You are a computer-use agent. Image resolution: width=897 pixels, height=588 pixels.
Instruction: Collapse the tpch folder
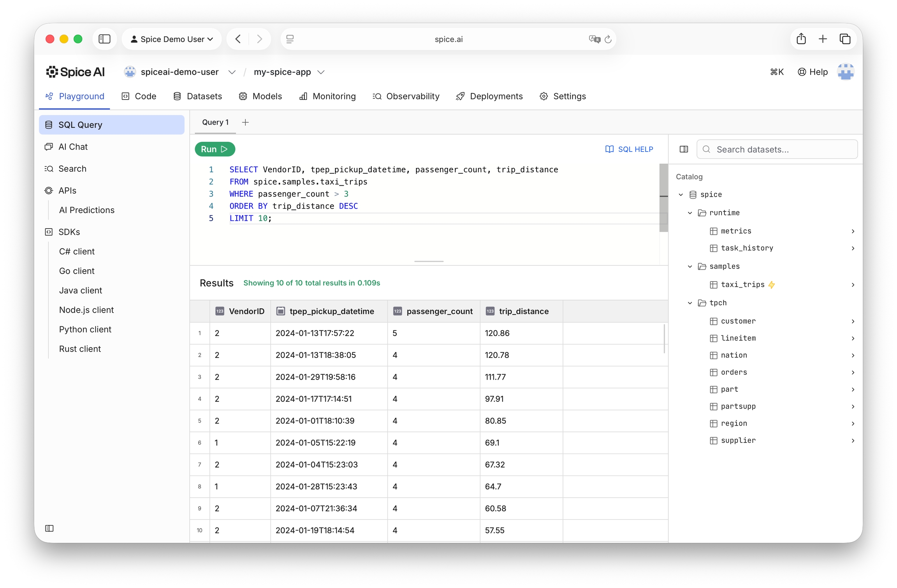690,303
